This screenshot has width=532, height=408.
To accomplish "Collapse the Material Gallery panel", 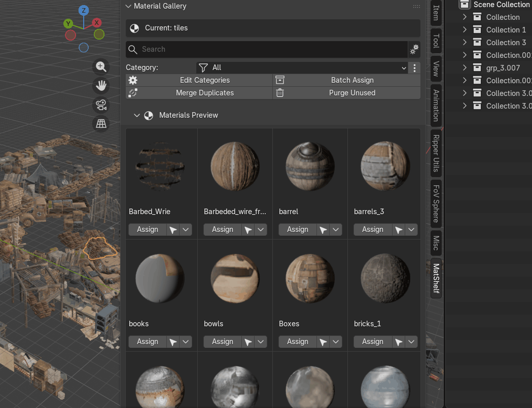I will [x=128, y=6].
